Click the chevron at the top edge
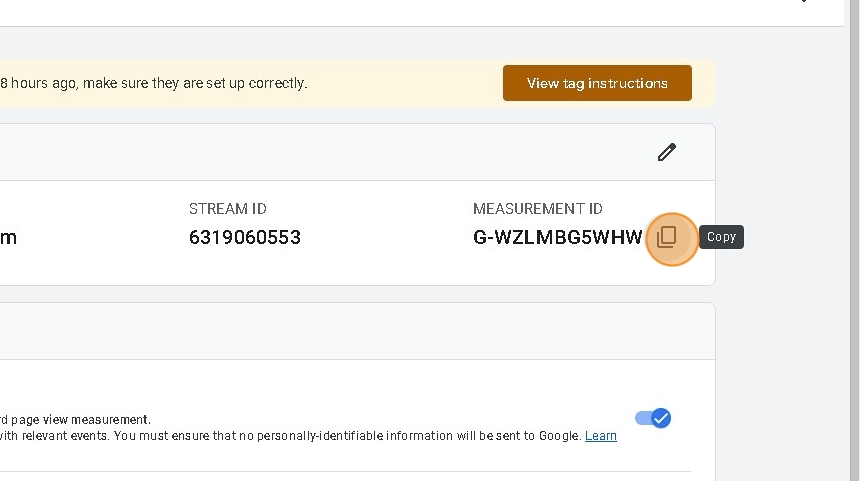This screenshot has height=481, width=860. click(x=804, y=3)
